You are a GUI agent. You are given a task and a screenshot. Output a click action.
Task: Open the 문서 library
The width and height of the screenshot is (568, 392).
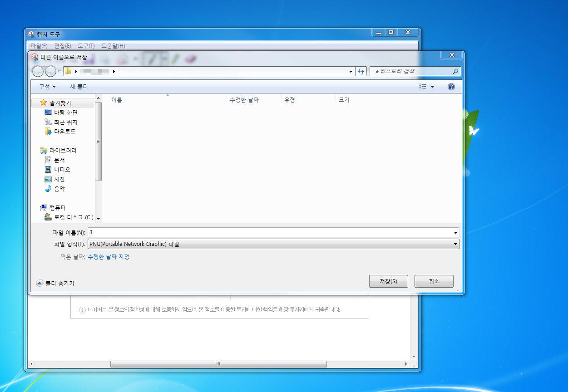(x=54, y=160)
